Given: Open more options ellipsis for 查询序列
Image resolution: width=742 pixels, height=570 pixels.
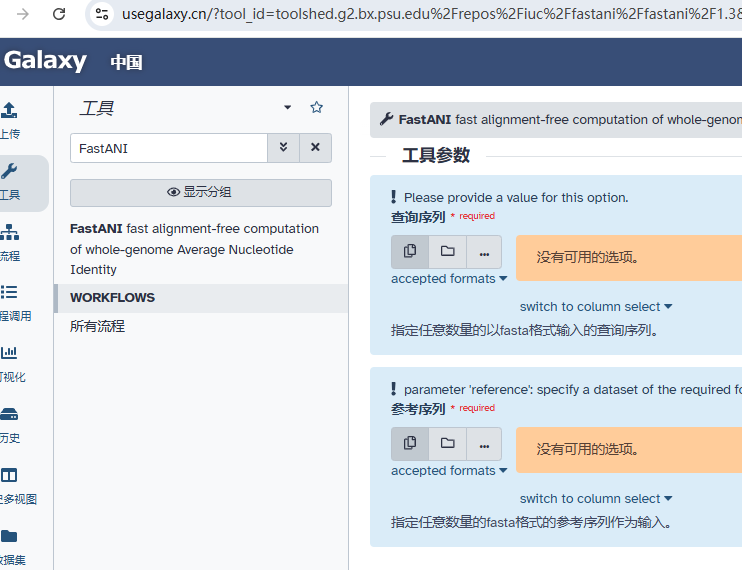Looking at the screenshot, I should 484,252.
